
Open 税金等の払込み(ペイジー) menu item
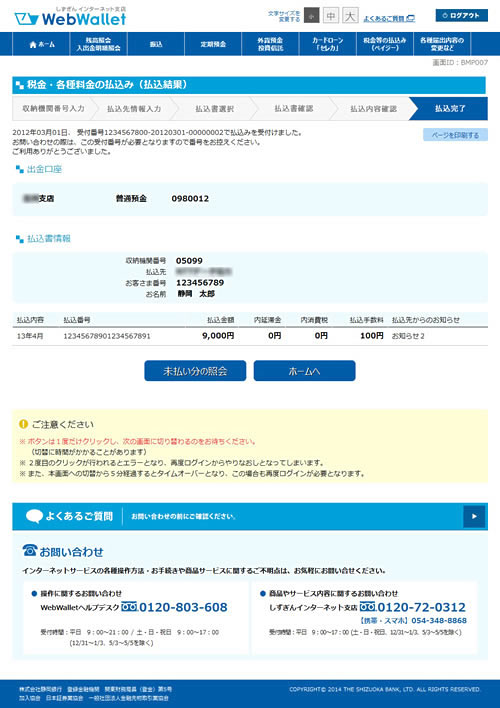point(385,44)
